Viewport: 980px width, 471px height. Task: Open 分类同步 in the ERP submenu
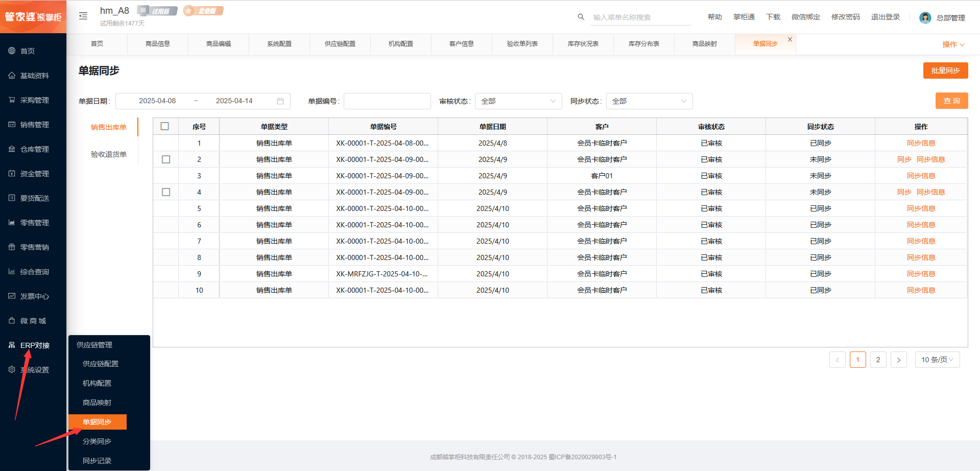97,441
